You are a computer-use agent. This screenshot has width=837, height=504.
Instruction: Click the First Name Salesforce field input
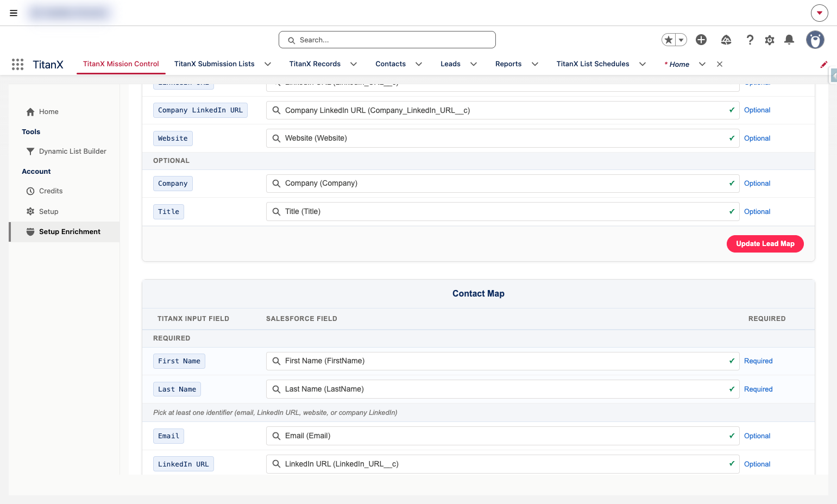pos(503,361)
